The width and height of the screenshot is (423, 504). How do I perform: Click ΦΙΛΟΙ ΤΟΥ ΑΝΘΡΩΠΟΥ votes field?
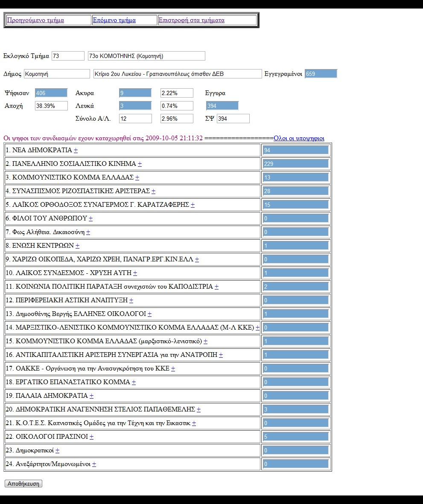[x=296, y=219]
